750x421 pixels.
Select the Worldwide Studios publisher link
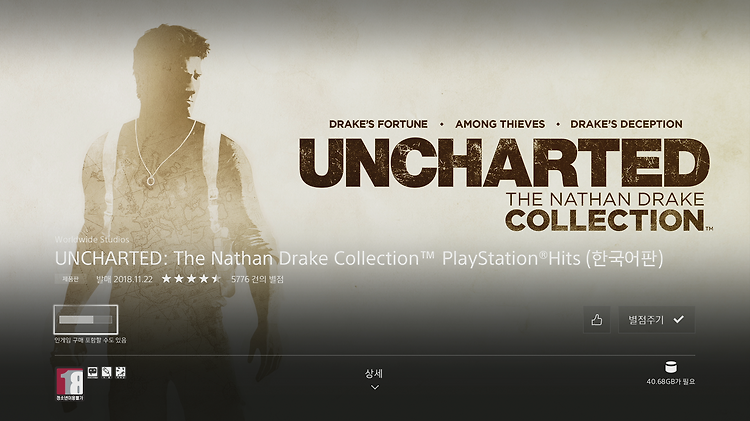(92, 239)
